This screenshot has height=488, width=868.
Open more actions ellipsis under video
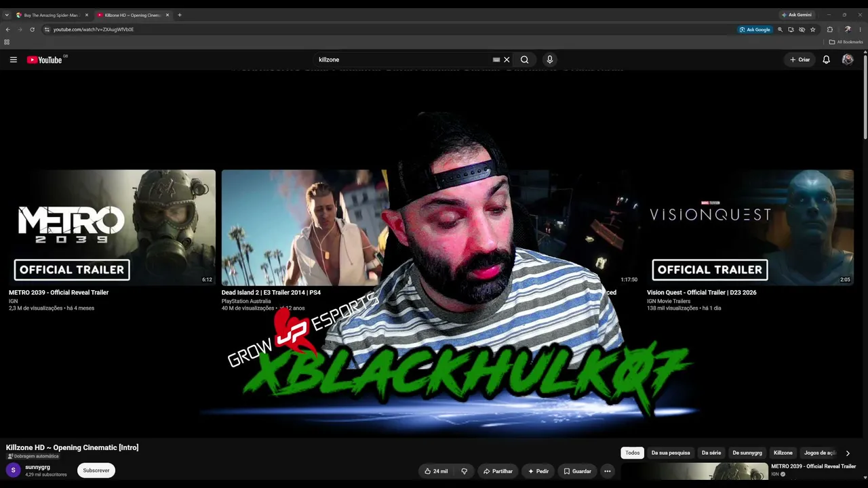click(x=608, y=471)
